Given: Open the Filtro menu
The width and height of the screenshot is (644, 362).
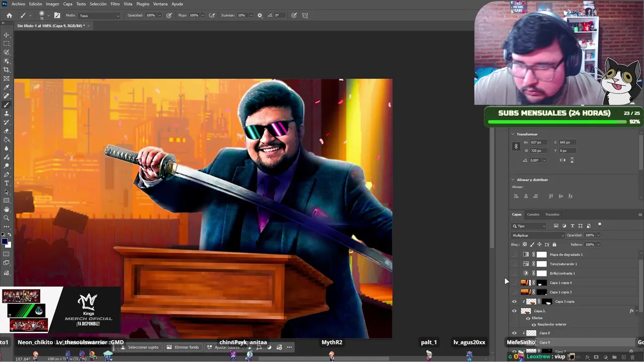Looking at the screenshot, I should coord(115,4).
